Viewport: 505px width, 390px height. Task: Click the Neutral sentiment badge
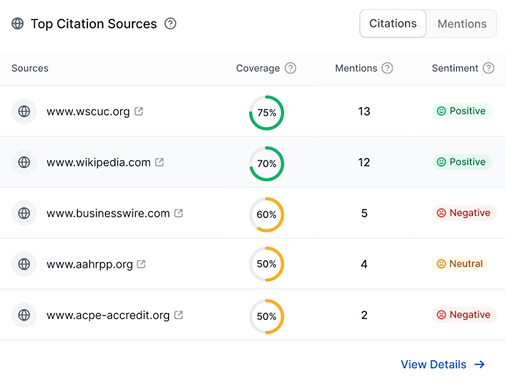click(460, 264)
